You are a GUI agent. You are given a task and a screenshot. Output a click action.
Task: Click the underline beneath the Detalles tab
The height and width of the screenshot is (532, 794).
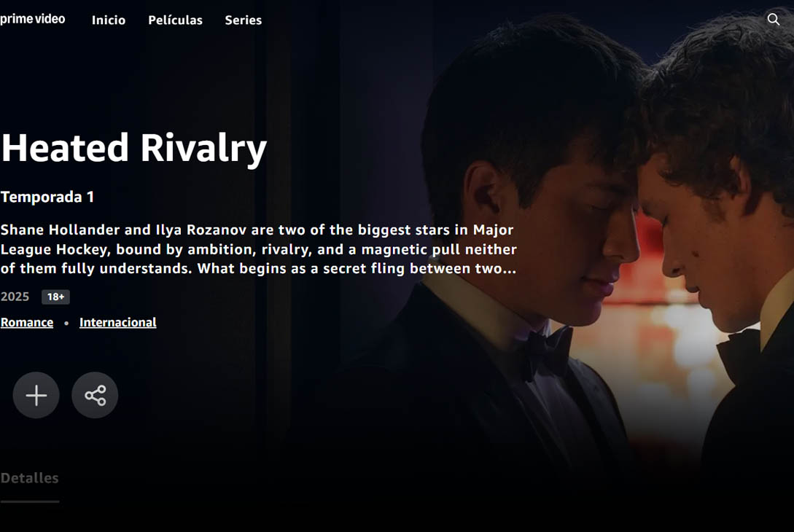click(x=29, y=501)
